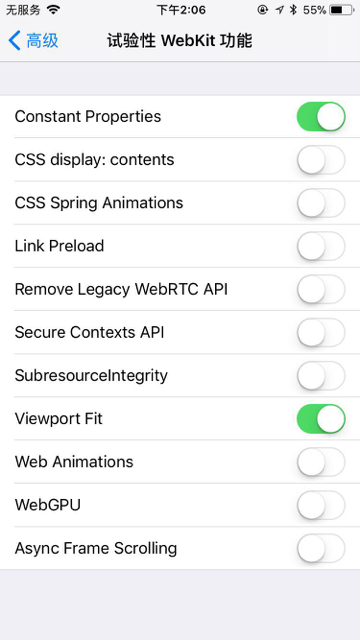
Task: Turn on CSS Spring Animations
Action: click(321, 203)
